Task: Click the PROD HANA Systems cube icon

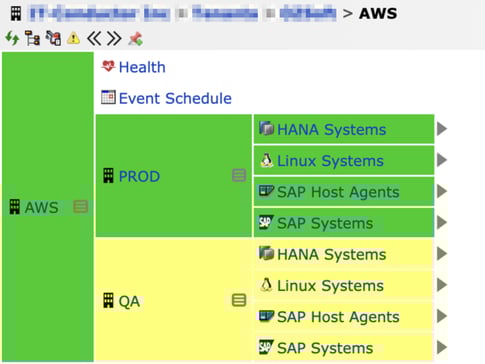Action: tap(266, 128)
